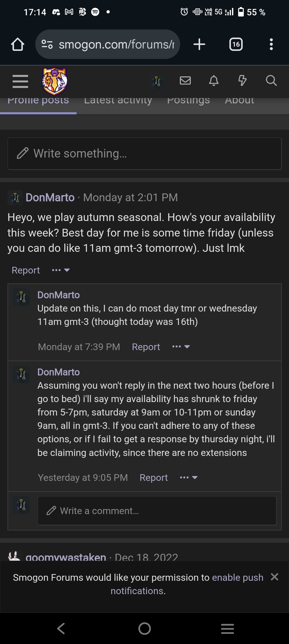Open the conversations envelope icon

point(185,81)
